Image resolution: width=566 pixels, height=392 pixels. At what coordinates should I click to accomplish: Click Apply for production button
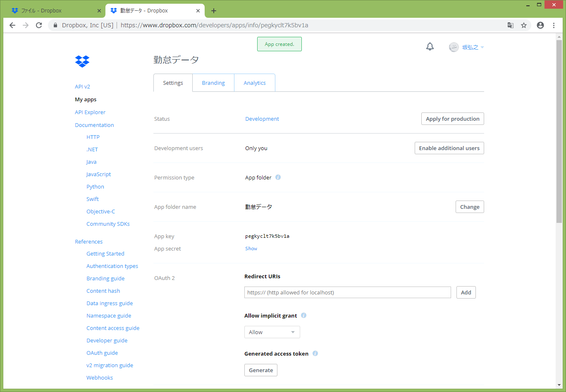coord(453,119)
